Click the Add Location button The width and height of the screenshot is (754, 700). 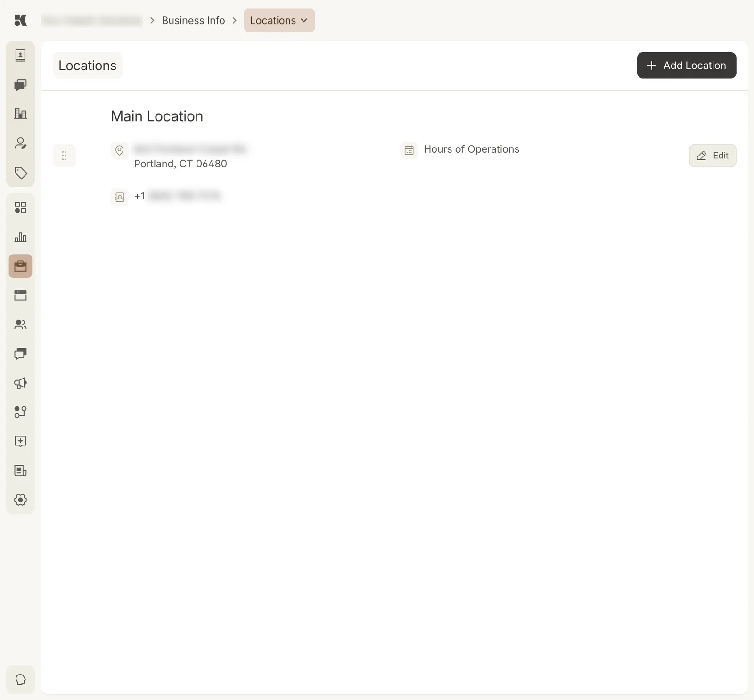[686, 66]
